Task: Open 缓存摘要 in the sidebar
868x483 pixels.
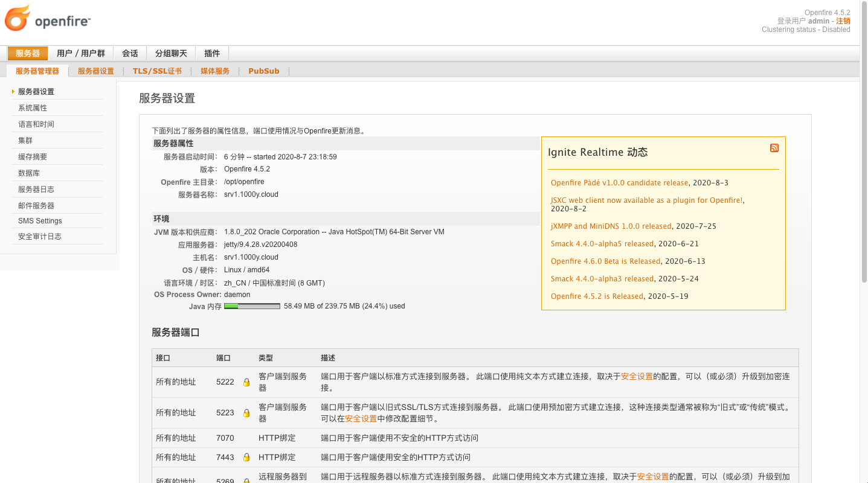Action: click(33, 157)
